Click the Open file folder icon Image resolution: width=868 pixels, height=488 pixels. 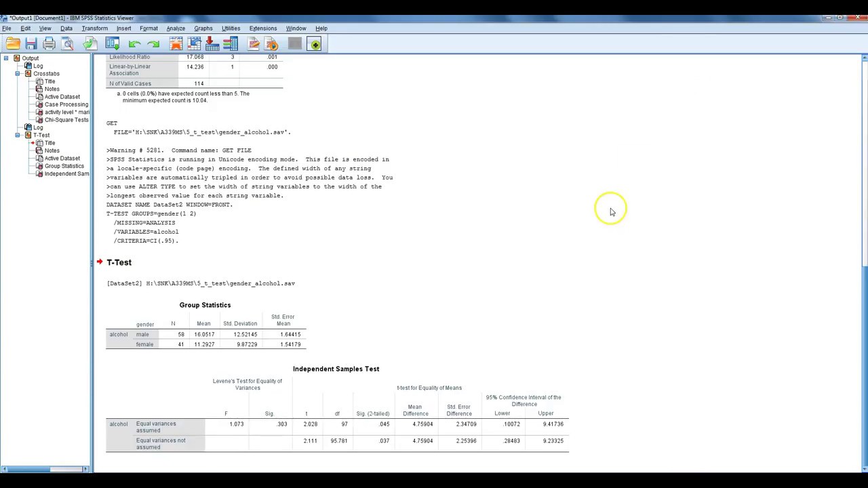(13, 44)
